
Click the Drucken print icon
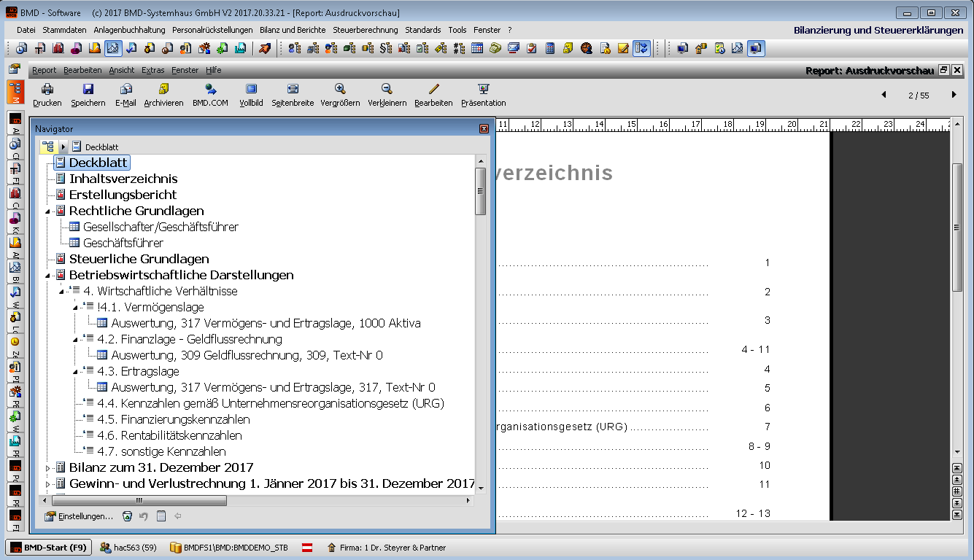(x=47, y=90)
